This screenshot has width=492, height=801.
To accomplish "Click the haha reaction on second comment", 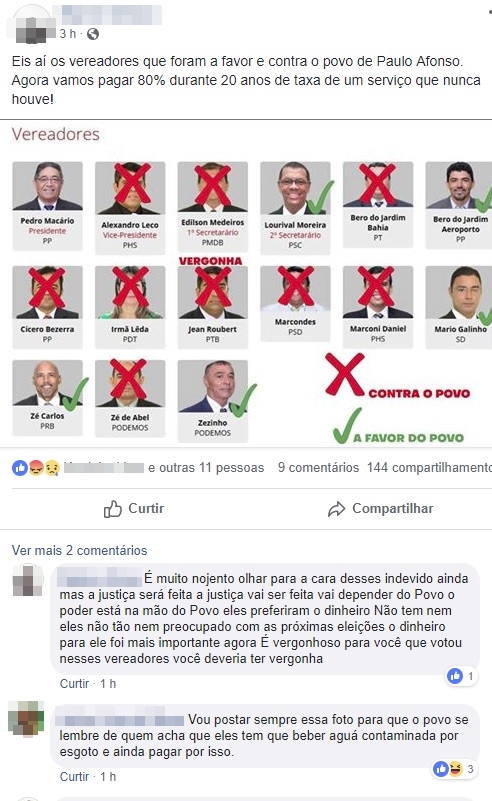I will pos(455,768).
